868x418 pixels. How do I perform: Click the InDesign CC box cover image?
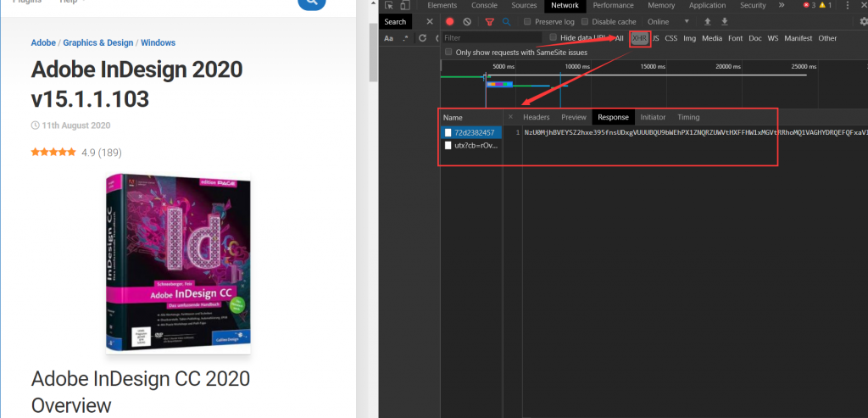pos(178,265)
